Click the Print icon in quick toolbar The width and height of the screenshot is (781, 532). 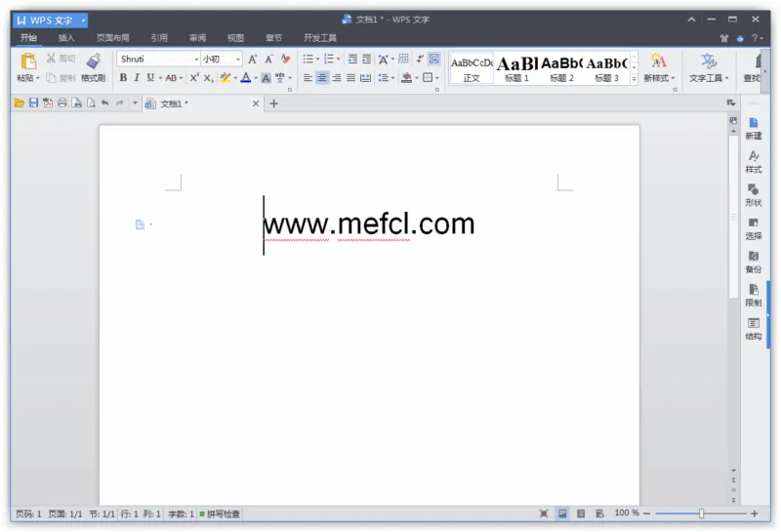pos(62,103)
